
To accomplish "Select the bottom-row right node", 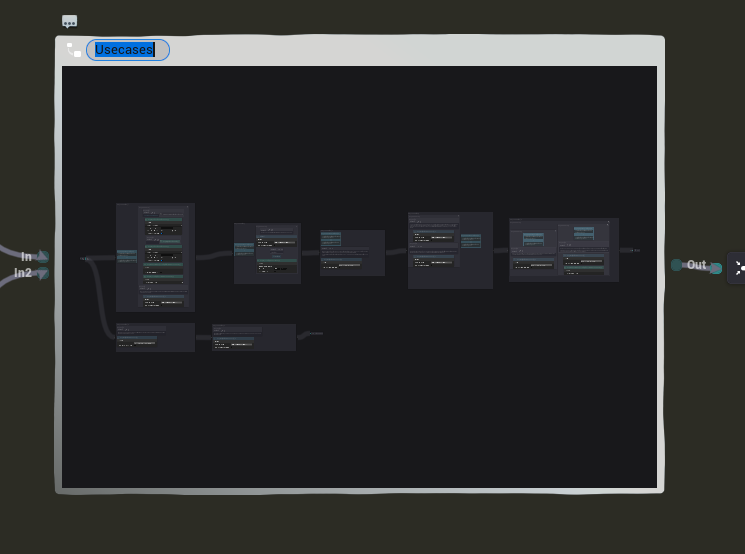I will pyautogui.click(x=253, y=337).
